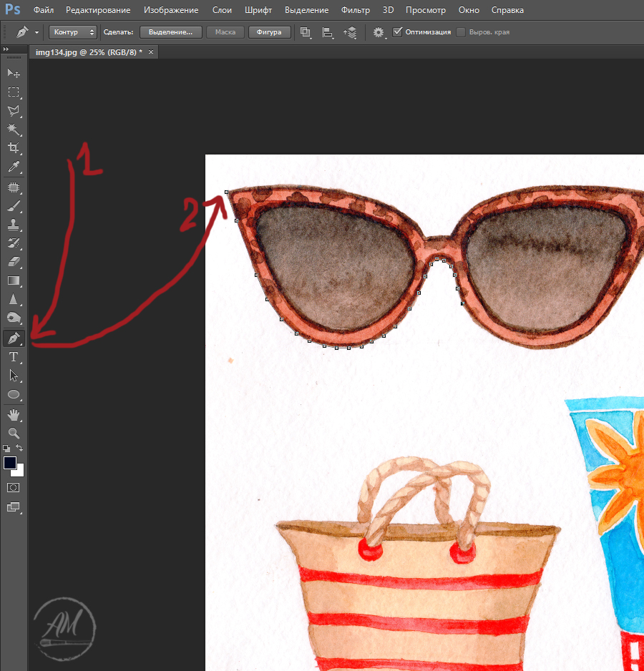Toggle the Оптимизация checkbox

pyautogui.click(x=398, y=32)
